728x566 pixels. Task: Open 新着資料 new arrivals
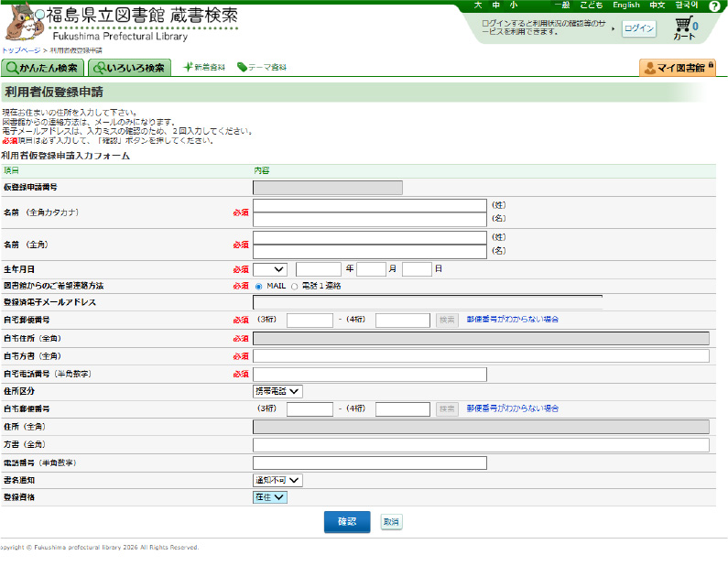click(x=203, y=68)
